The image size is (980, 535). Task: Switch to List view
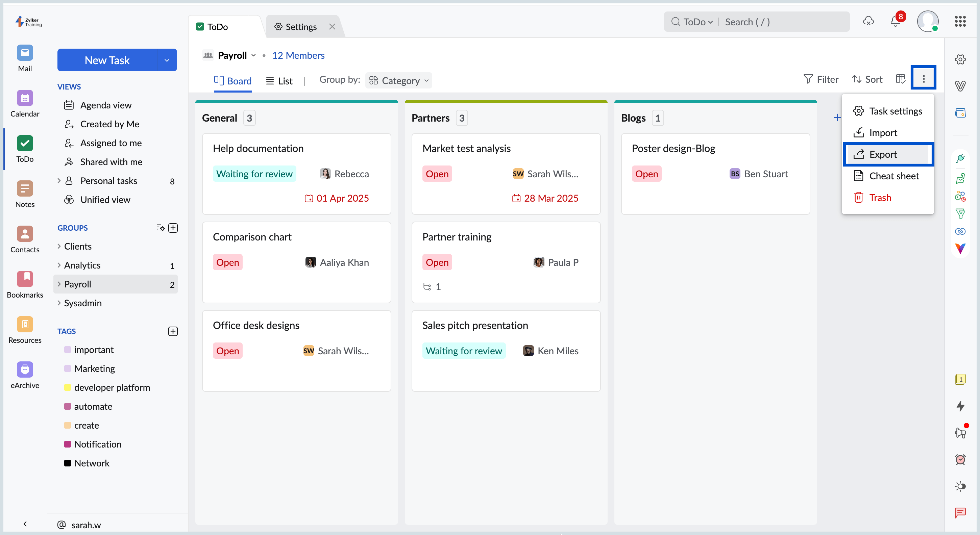[x=279, y=81]
